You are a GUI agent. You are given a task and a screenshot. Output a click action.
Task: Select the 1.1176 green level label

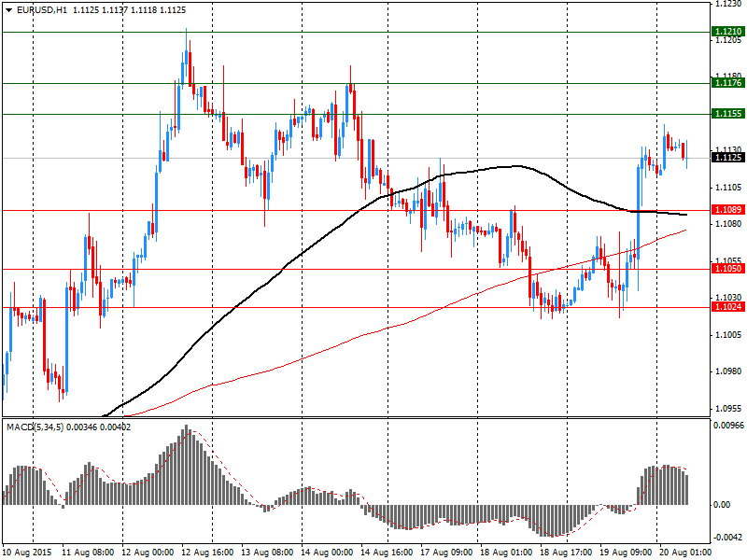click(x=727, y=83)
